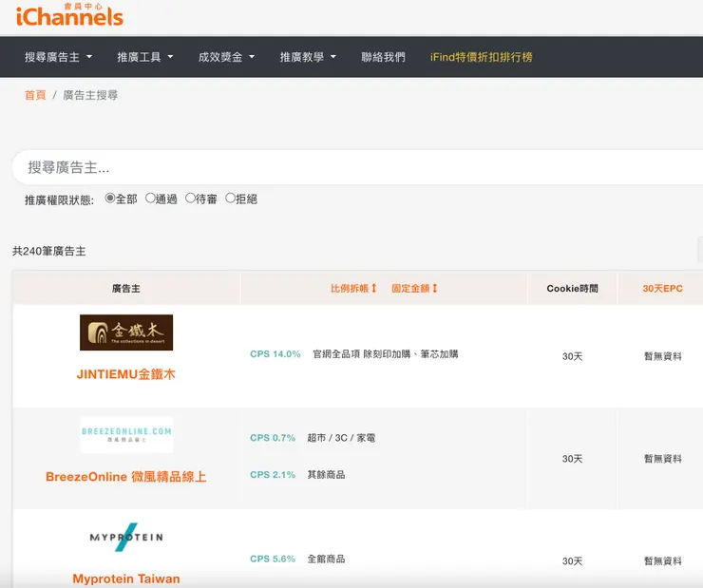Screen dimensions: 703x588
Task: Focus the 搜尋廣告主 search field
Action: pos(357,167)
